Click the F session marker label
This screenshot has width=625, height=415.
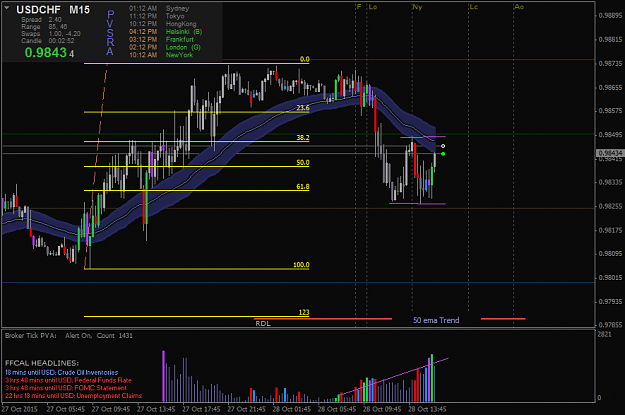tap(359, 7)
